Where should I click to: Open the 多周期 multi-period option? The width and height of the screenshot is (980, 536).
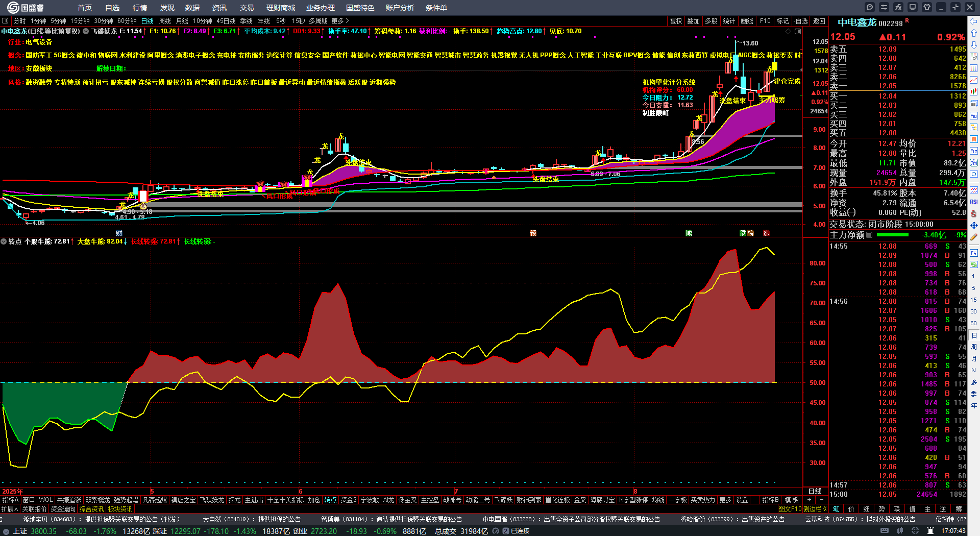pos(318,21)
